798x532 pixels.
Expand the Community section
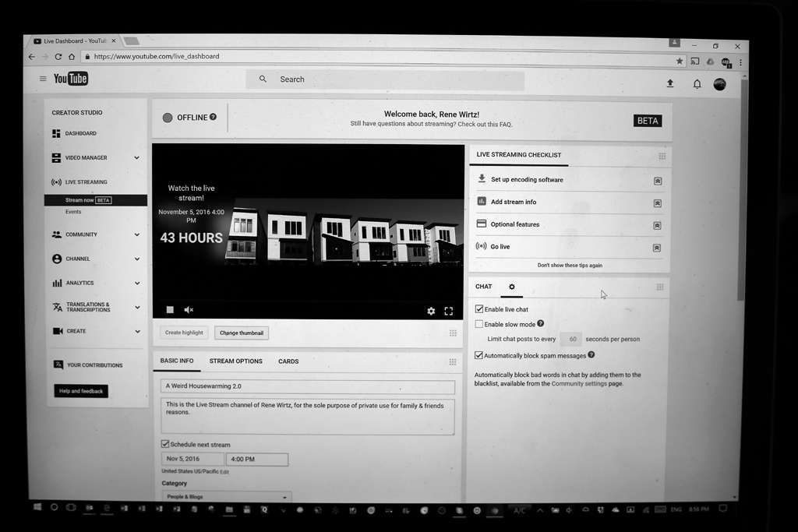[137, 234]
